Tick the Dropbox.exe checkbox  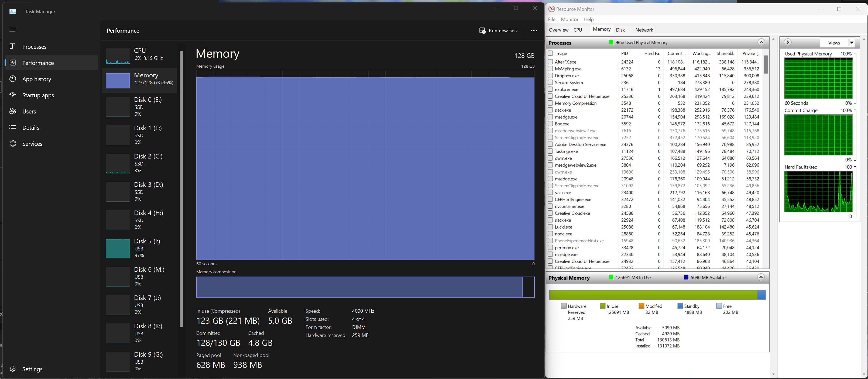click(550, 75)
